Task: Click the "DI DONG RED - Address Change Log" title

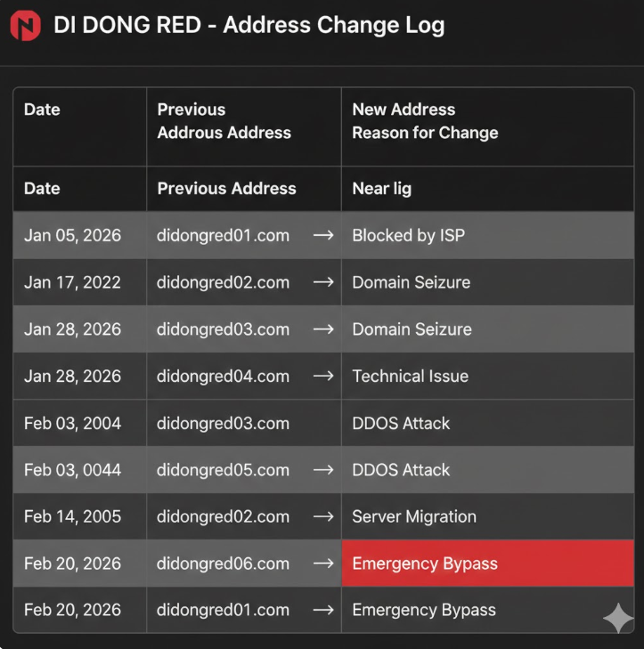Action: tap(249, 25)
